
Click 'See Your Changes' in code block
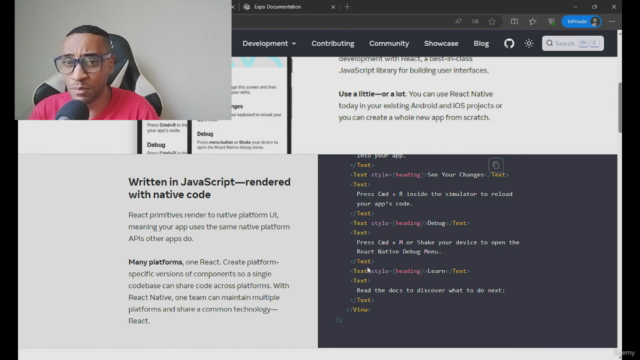point(455,175)
